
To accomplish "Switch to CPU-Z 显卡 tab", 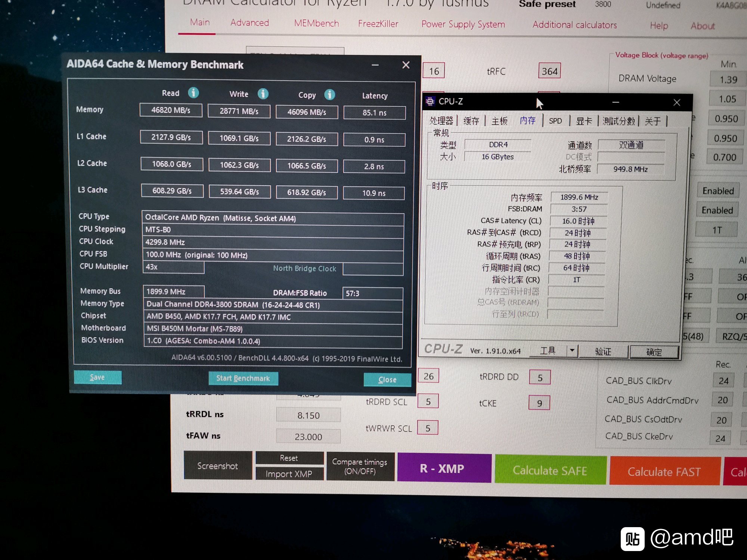I will (584, 121).
